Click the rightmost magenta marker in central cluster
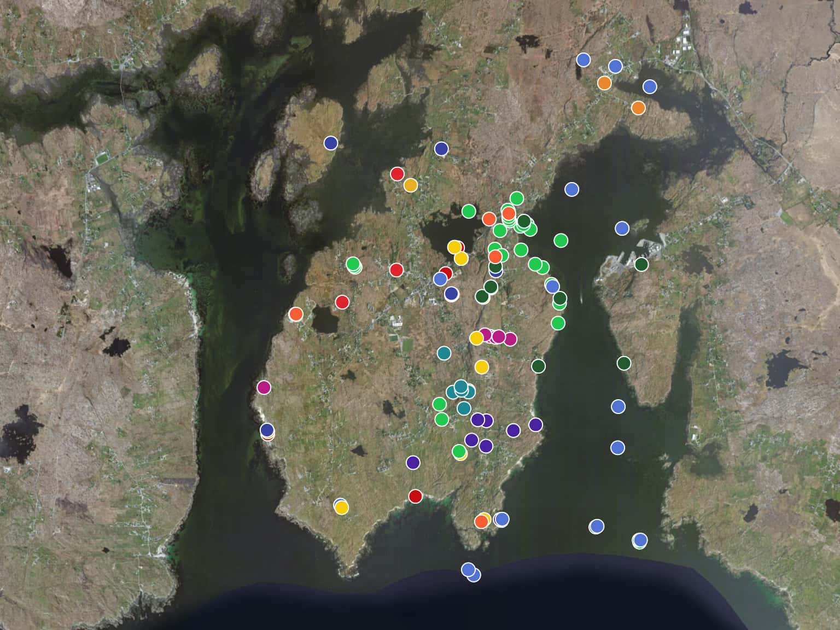This screenshot has height=630, width=840. coord(510,339)
